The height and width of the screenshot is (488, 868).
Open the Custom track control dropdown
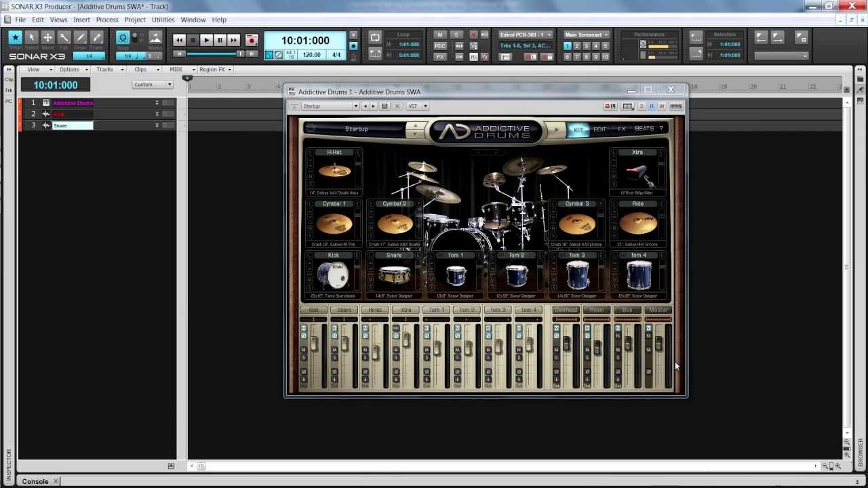tap(153, 85)
